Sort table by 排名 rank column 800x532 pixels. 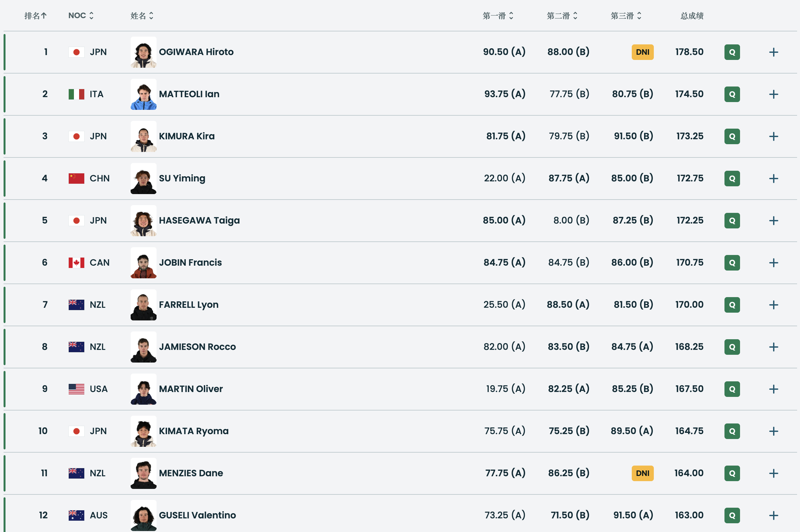pyautogui.click(x=35, y=16)
